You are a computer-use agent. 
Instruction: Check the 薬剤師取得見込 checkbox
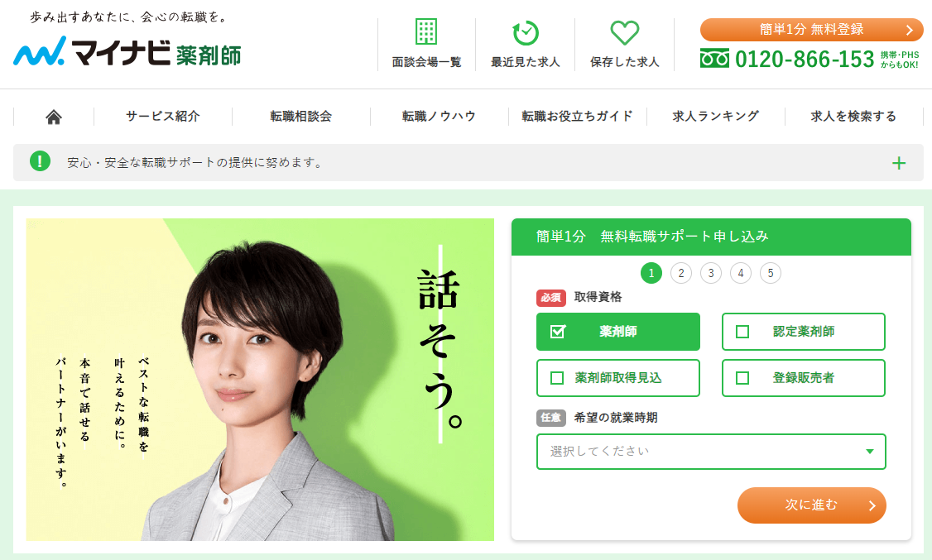tap(557, 378)
